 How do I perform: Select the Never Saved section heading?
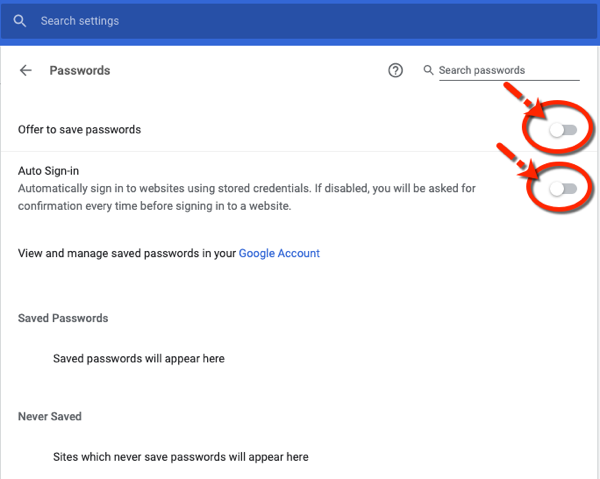coord(49,415)
